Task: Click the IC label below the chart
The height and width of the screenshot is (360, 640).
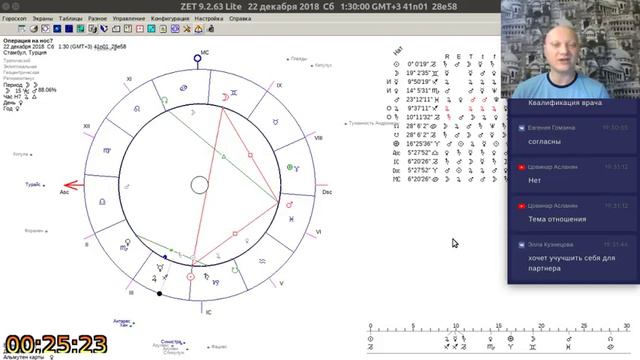Action: pos(209,312)
